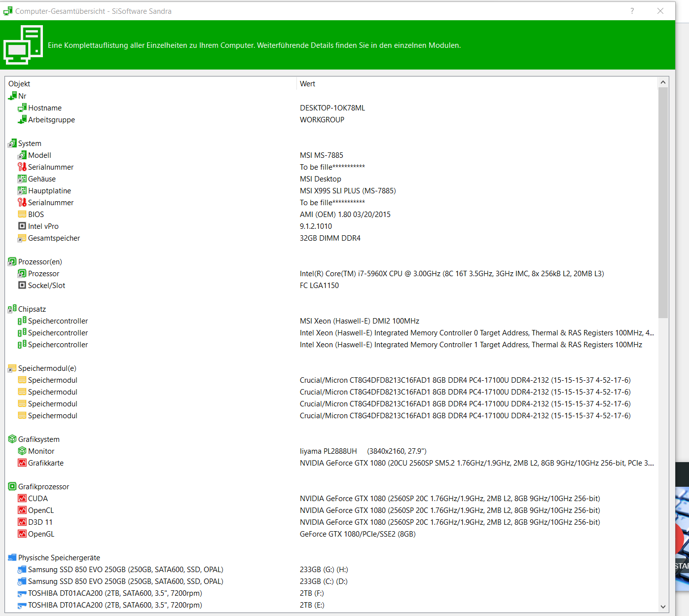Click the vertical scrollbar thumb
Screen dimensions: 689x616
663,203
